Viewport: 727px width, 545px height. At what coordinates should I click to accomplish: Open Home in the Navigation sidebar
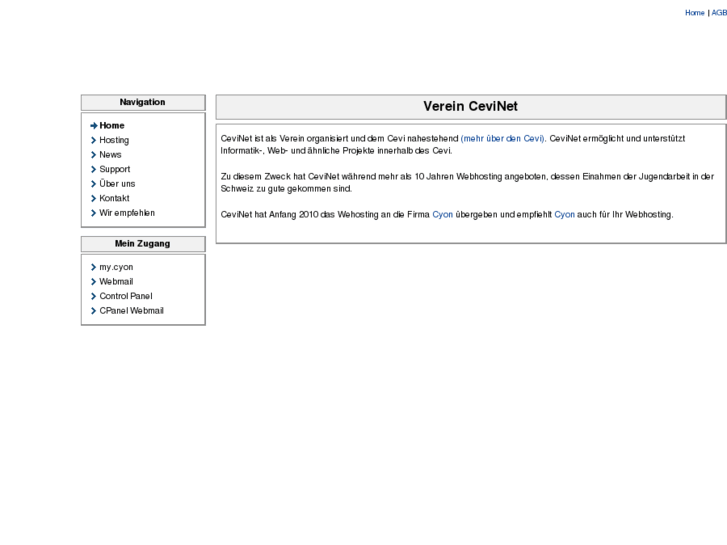(x=112, y=126)
